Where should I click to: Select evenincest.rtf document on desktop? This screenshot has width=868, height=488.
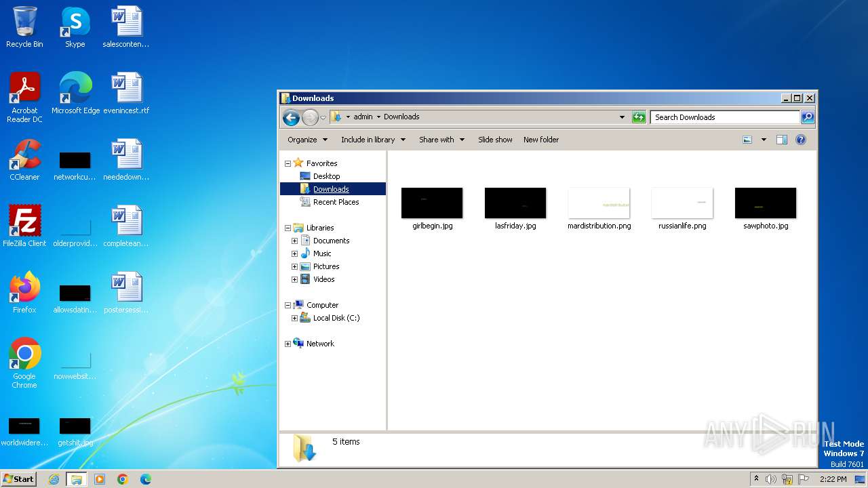coord(126,94)
